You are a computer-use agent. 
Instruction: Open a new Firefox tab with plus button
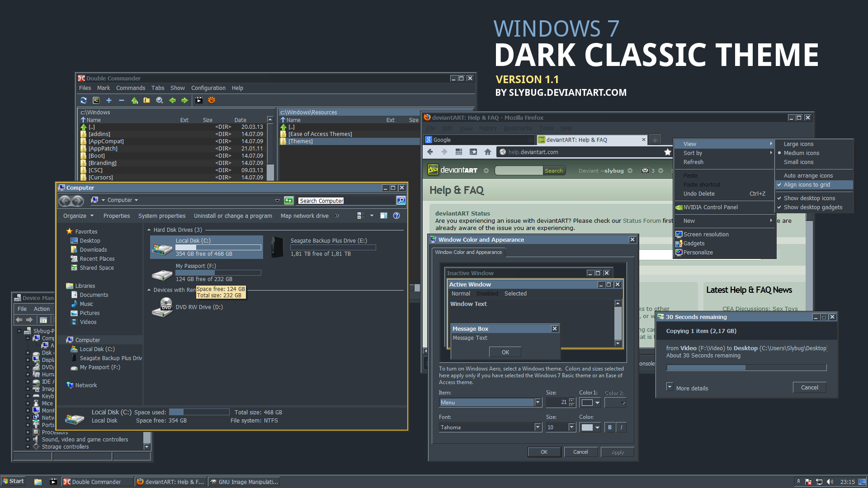(x=655, y=140)
